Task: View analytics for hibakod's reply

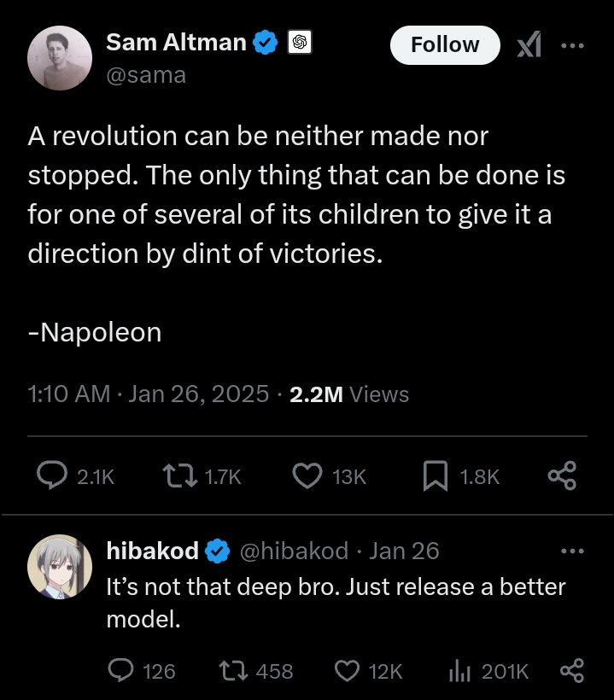Action: click(460, 672)
